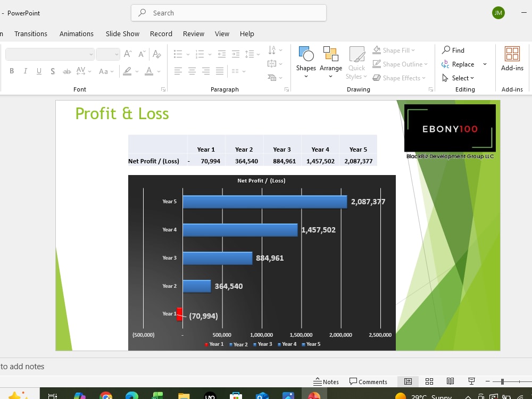The width and height of the screenshot is (532, 399).
Task: Click zoom out minus button
Action: [x=487, y=381]
